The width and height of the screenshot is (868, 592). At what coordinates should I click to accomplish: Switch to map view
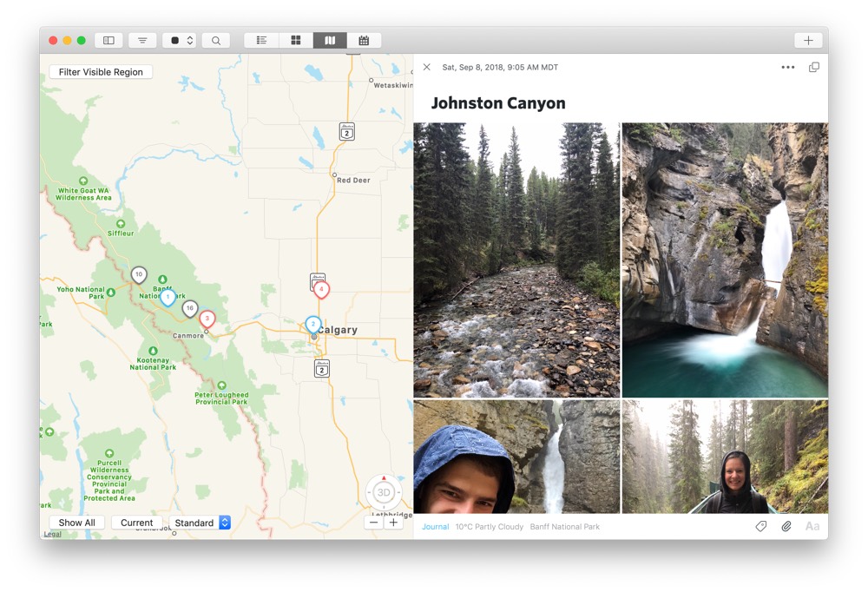330,41
